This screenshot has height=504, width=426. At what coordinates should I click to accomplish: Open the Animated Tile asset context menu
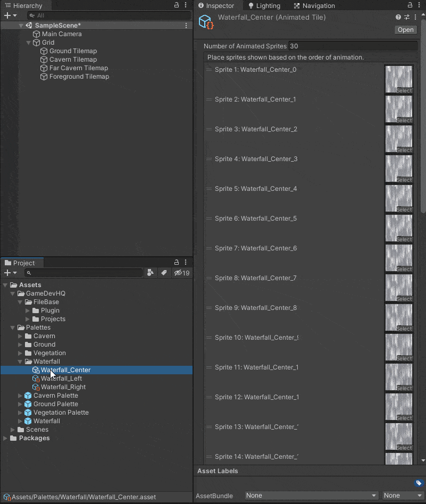[415, 17]
